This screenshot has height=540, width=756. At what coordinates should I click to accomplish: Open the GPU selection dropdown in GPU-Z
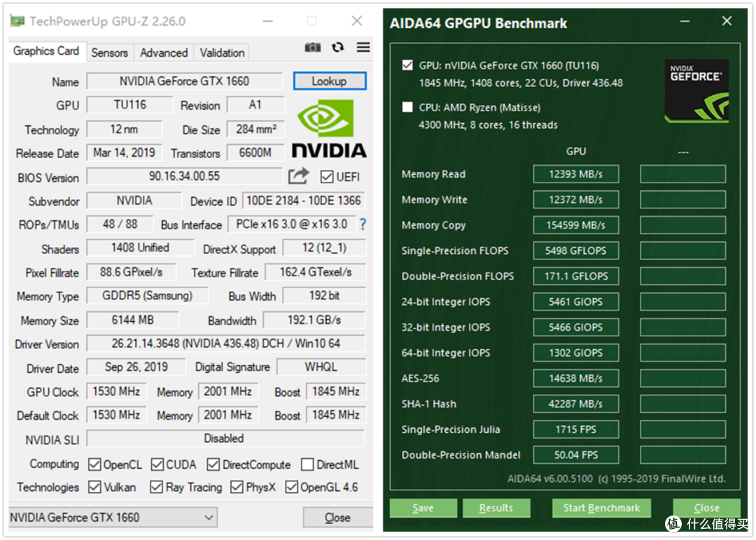click(113, 518)
